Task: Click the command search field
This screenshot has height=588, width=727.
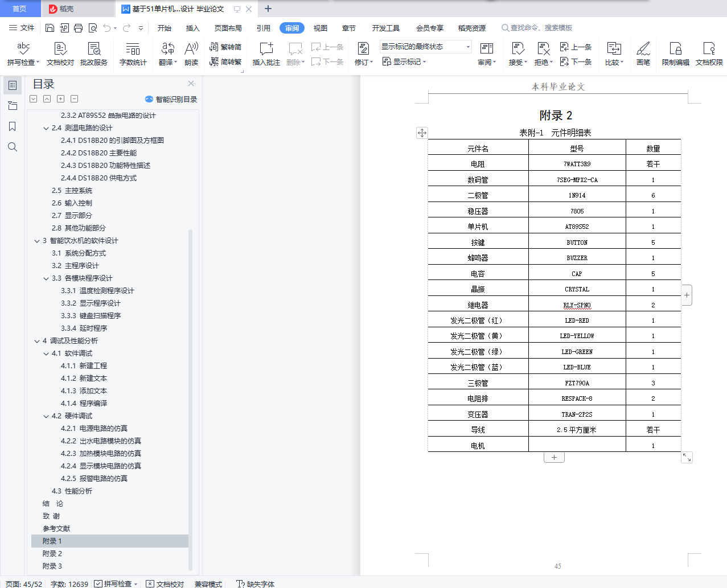Action: point(537,28)
